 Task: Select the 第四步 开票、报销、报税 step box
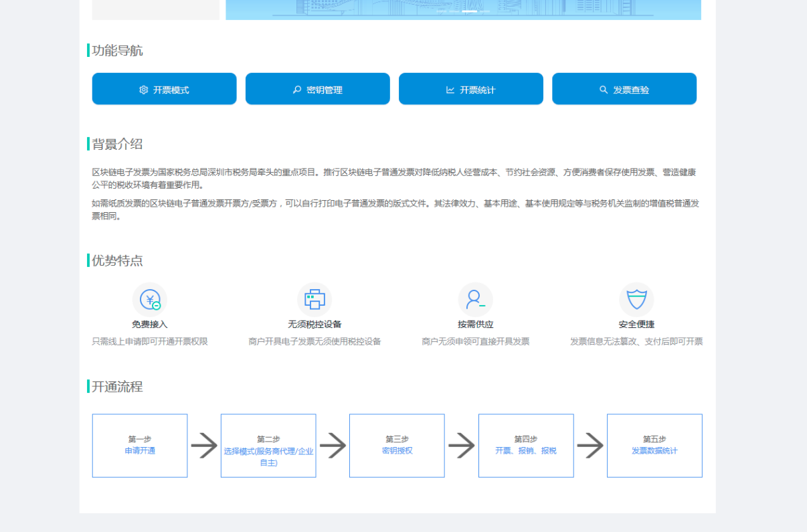(x=526, y=446)
